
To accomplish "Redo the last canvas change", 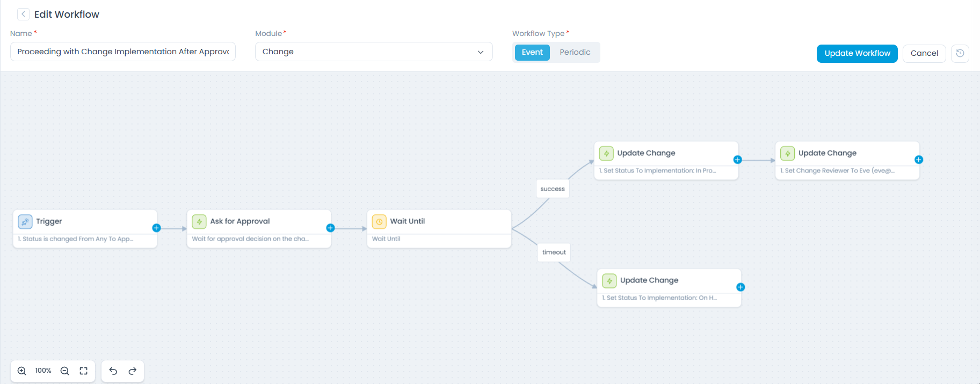I will [x=133, y=371].
